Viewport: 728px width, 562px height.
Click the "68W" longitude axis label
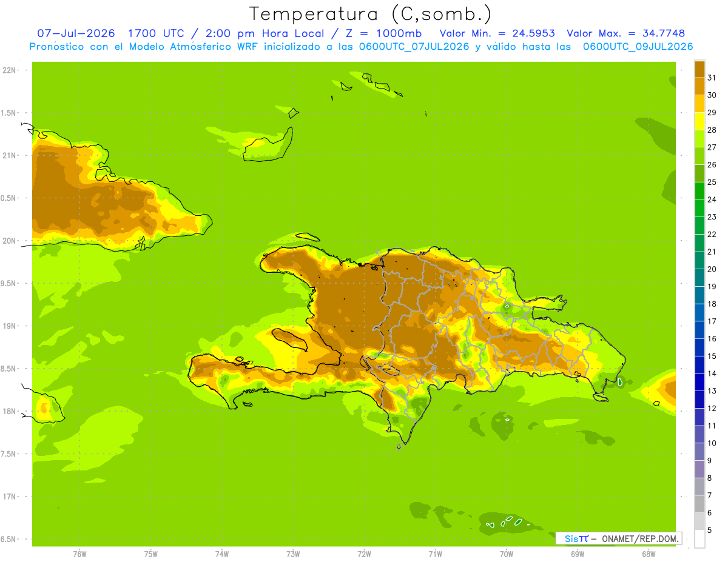point(649,554)
